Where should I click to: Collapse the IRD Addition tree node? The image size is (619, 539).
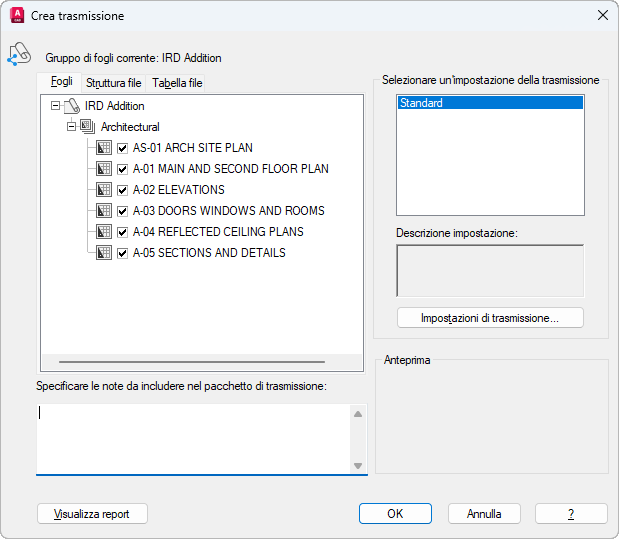click(x=56, y=106)
